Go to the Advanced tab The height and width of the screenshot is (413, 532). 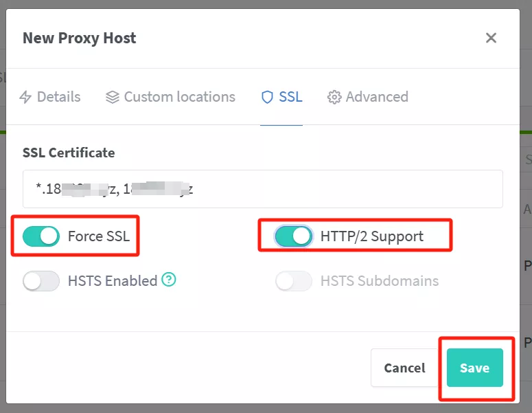[377, 97]
